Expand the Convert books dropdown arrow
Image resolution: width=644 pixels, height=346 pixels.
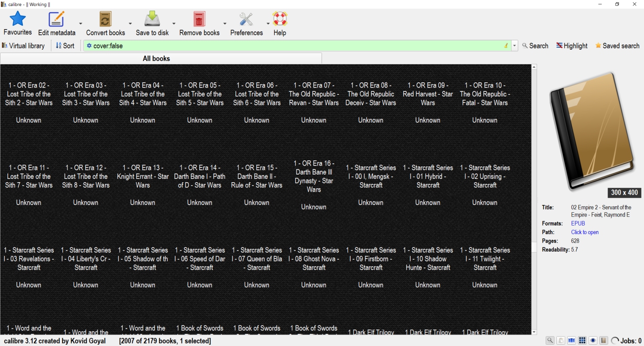tap(130, 24)
